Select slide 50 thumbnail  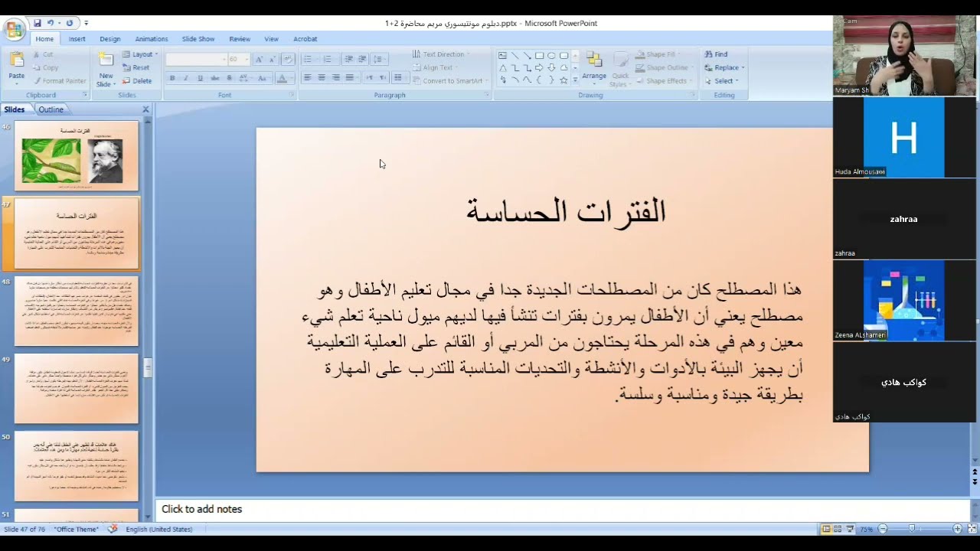point(77,466)
